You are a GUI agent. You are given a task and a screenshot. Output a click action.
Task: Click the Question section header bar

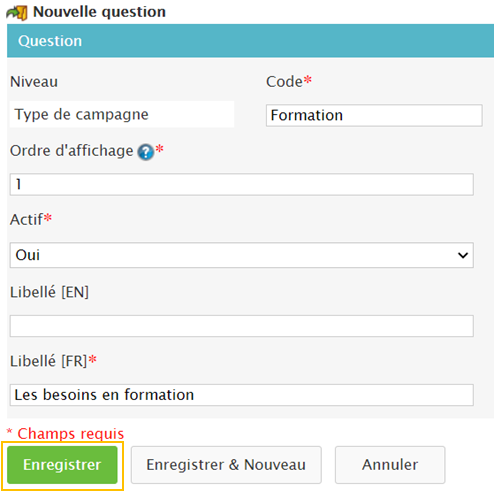click(x=250, y=41)
